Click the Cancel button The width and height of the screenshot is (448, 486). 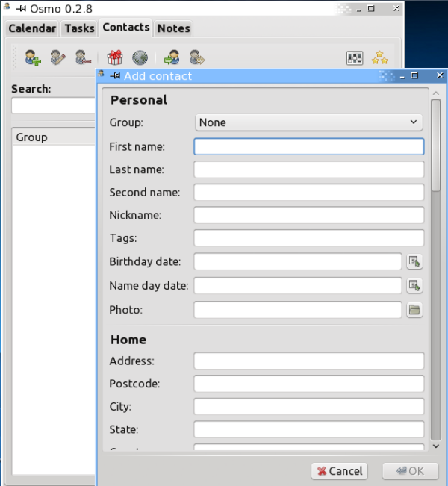pyautogui.click(x=340, y=471)
